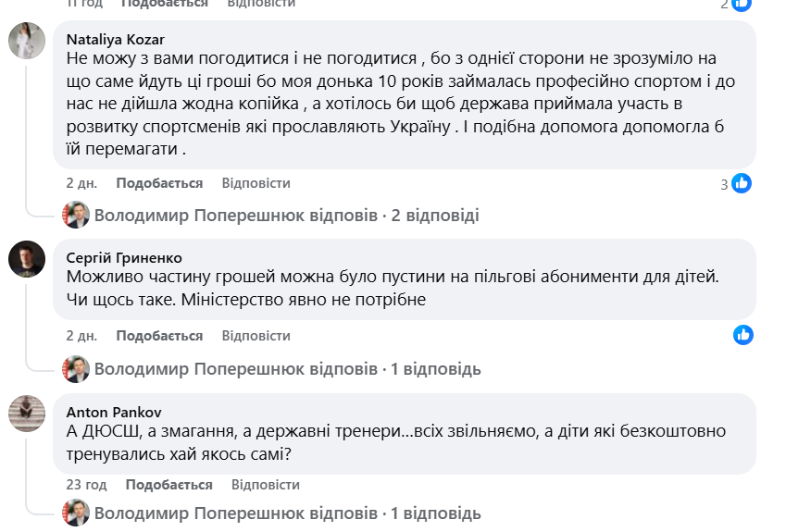The width and height of the screenshot is (786, 532).
Task: Open Nataliya Kozar's profile picture
Action: (x=27, y=42)
